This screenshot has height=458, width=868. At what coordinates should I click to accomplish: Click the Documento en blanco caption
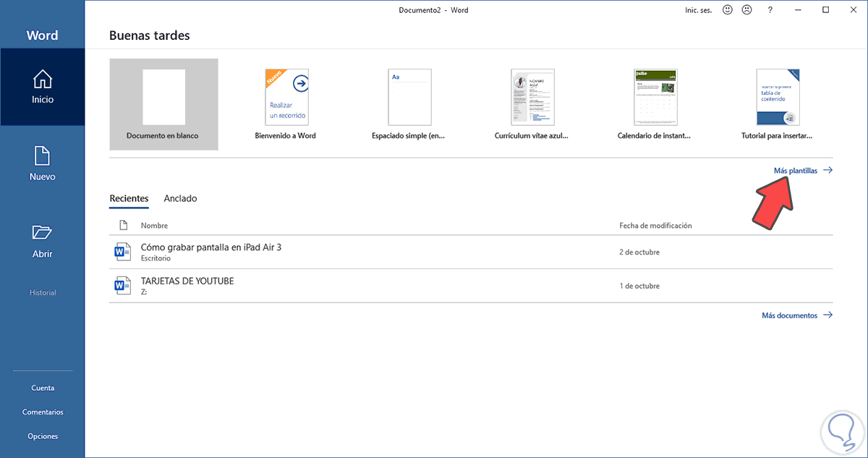[162, 135]
